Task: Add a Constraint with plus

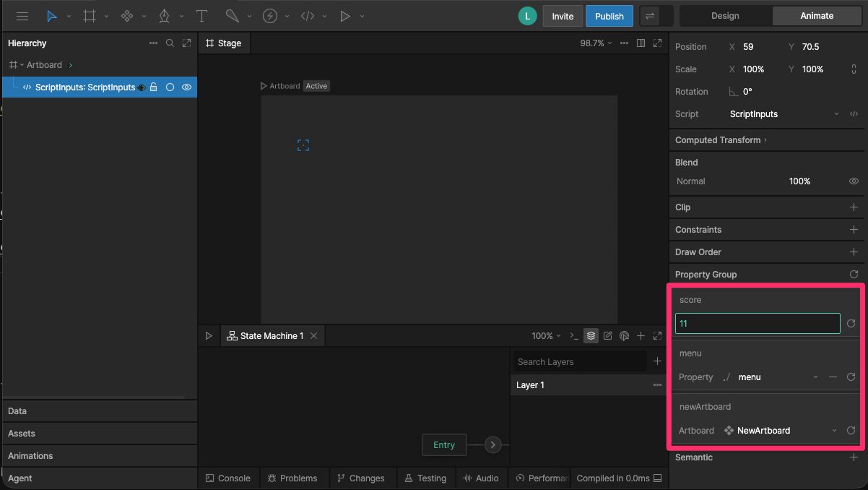Action: click(854, 230)
